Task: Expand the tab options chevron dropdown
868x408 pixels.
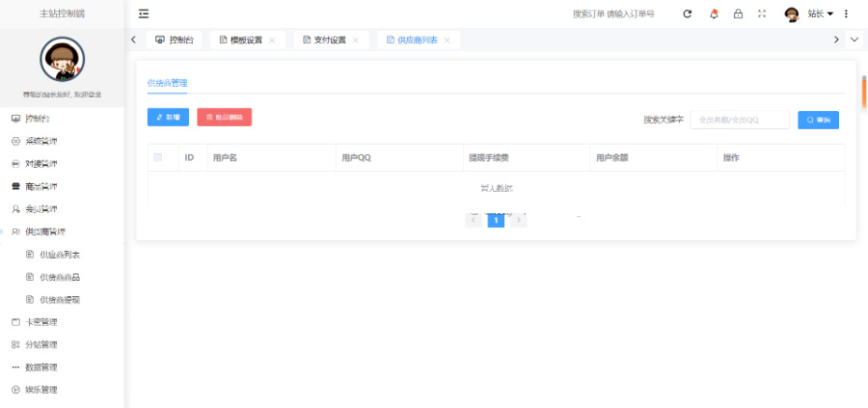Action: (854, 40)
